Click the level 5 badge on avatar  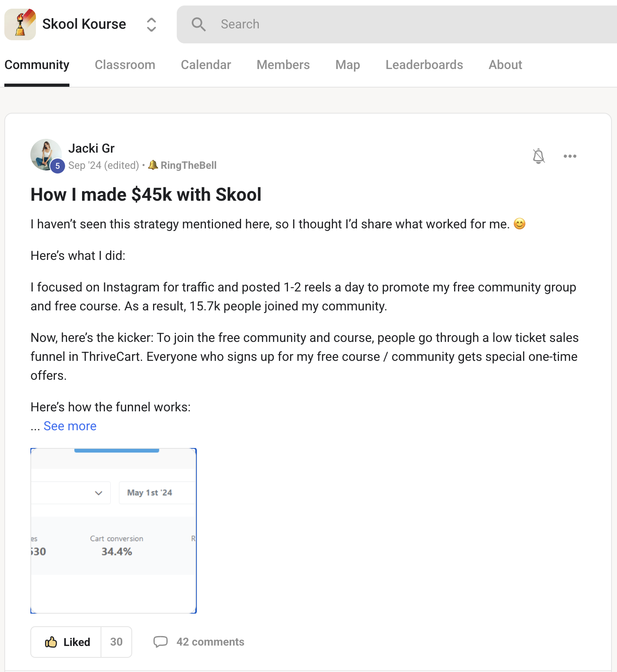click(x=58, y=166)
